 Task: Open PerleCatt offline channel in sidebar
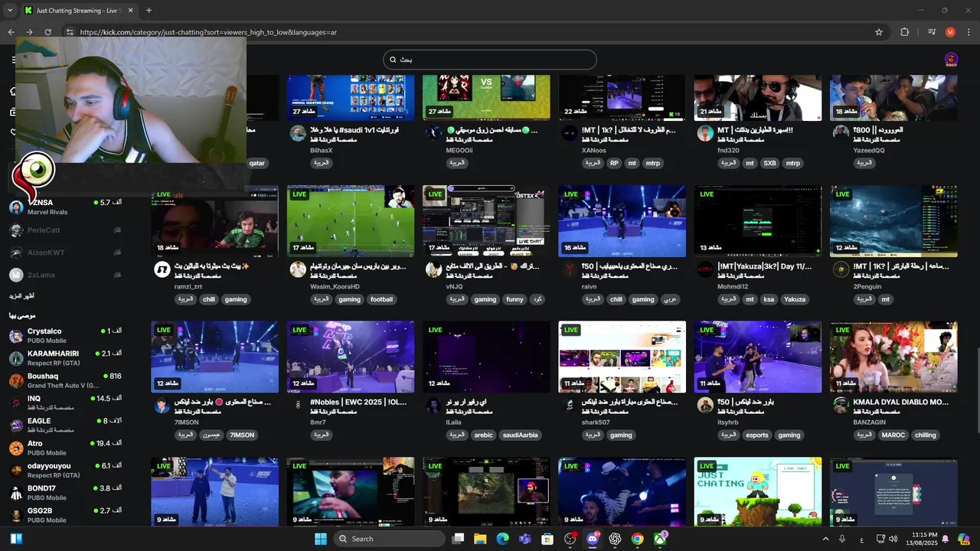pos(65,230)
